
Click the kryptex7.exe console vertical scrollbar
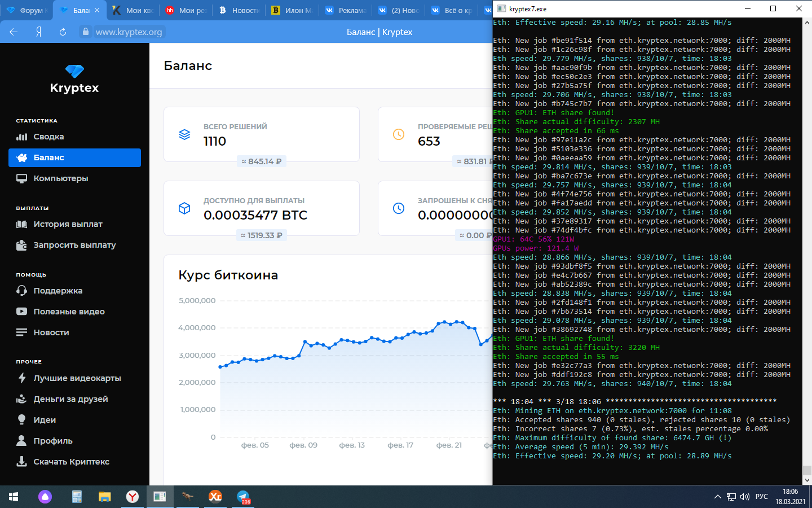click(x=807, y=248)
